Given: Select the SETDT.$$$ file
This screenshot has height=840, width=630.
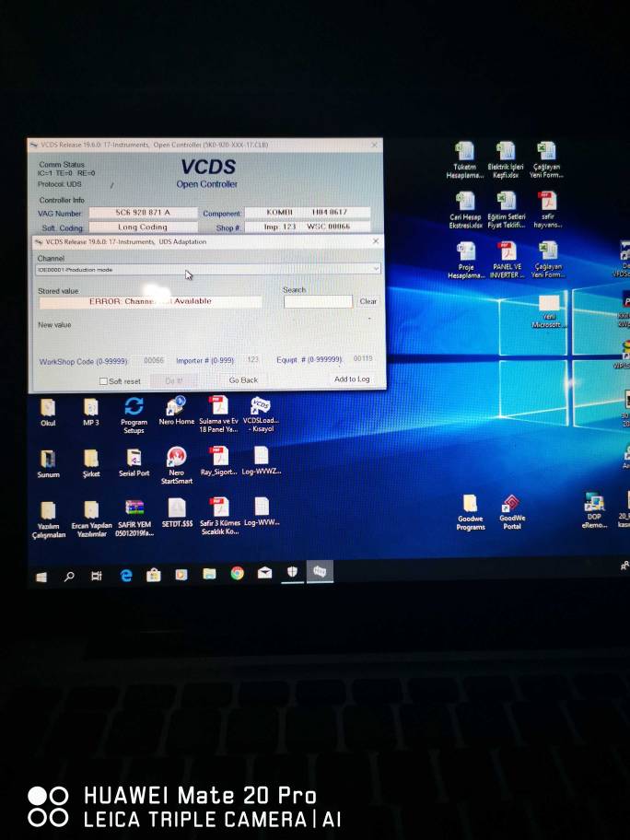Looking at the screenshot, I should pyautogui.click(x=177, y=513).
